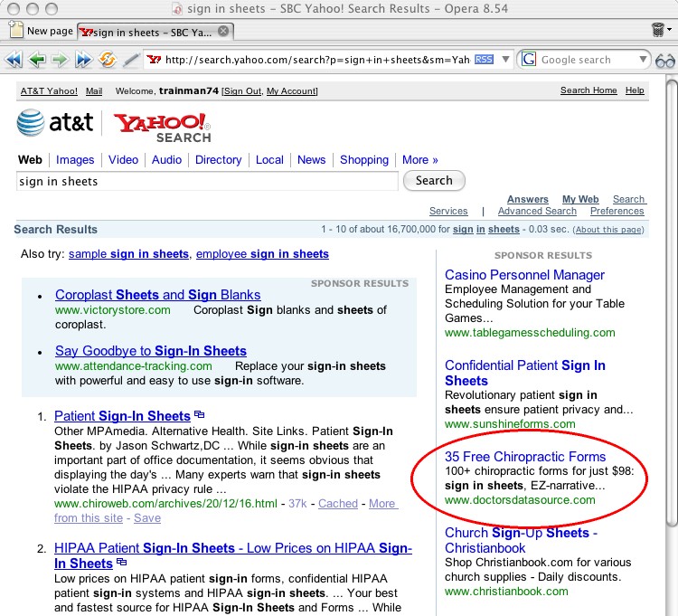This screenshot has width=678, height=616.
Task: Open the Preferences link
Action: pyautogui.click(x=617, y=211)
